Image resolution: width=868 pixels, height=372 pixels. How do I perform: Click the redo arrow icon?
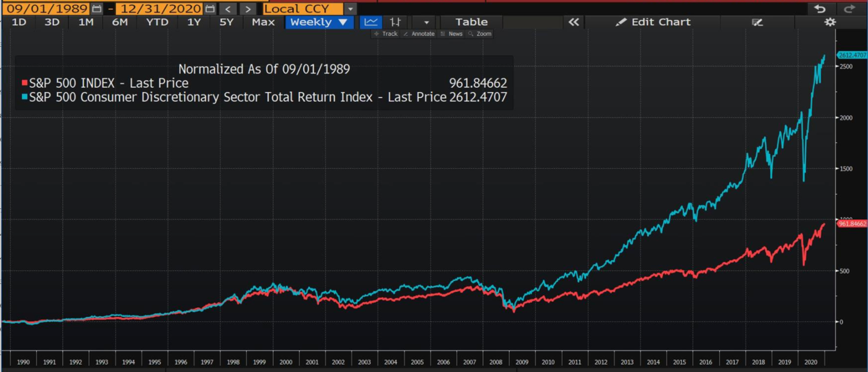tap(849, 8)
